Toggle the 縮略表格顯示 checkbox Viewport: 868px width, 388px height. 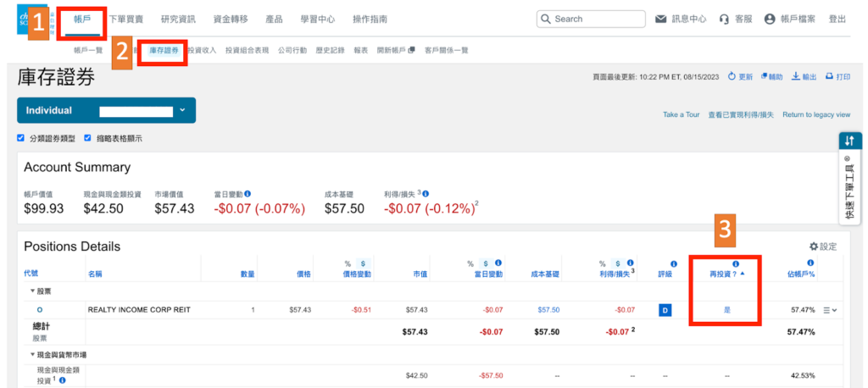[x=87, y=138]
